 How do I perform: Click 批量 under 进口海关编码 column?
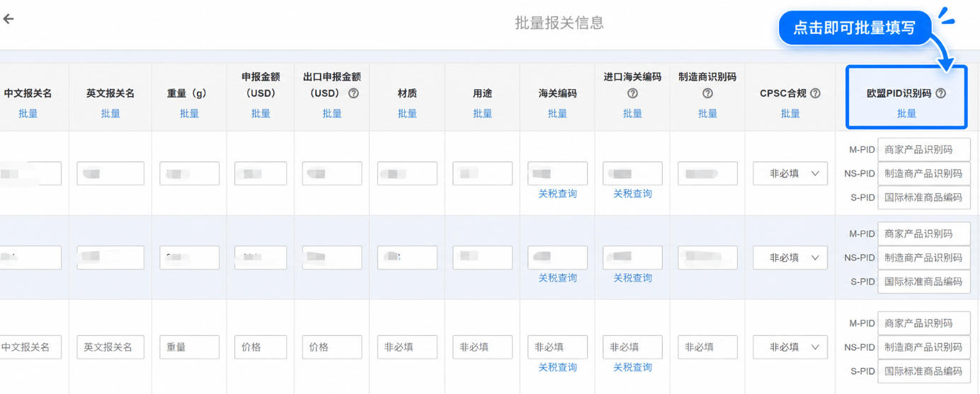632,113
